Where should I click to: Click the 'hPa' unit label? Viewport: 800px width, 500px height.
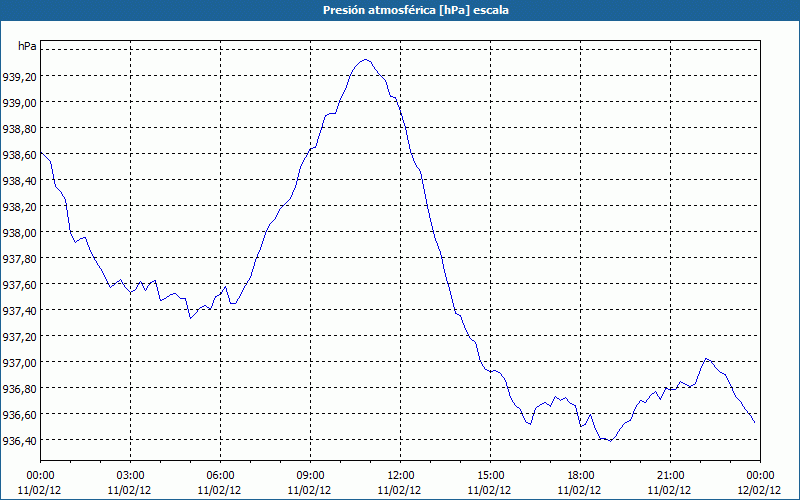(27, 46)
